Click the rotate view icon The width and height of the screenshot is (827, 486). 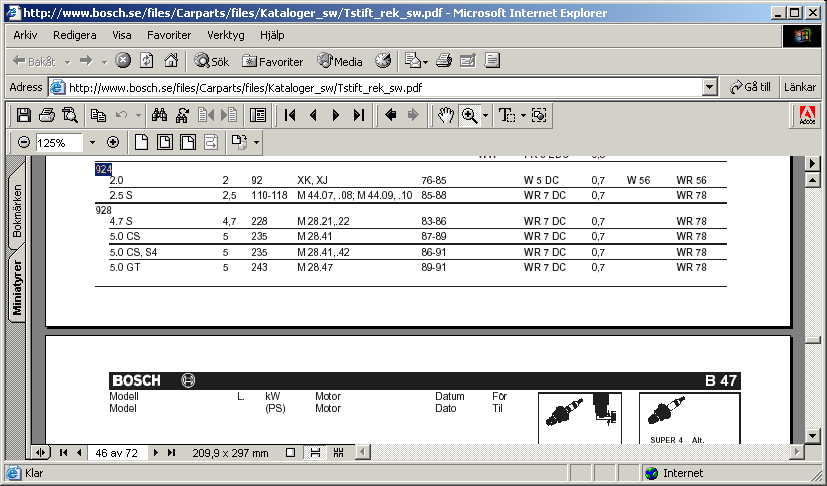(239, 142)
